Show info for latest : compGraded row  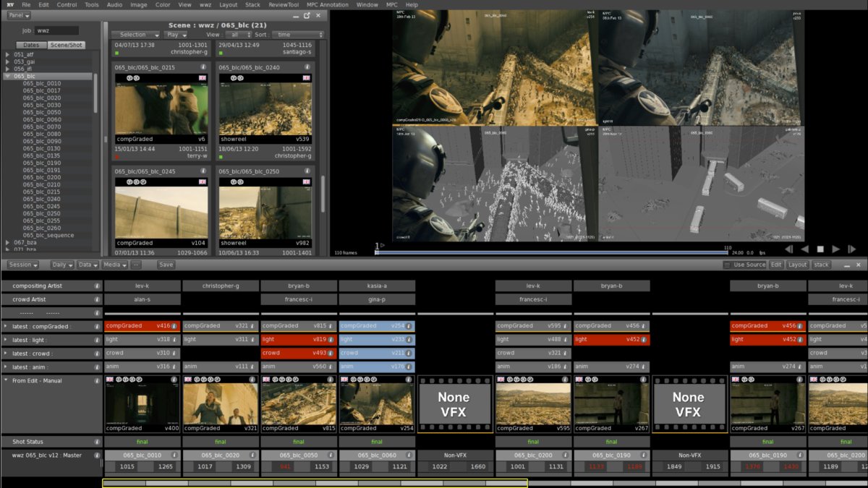click(x=97, y=326)
